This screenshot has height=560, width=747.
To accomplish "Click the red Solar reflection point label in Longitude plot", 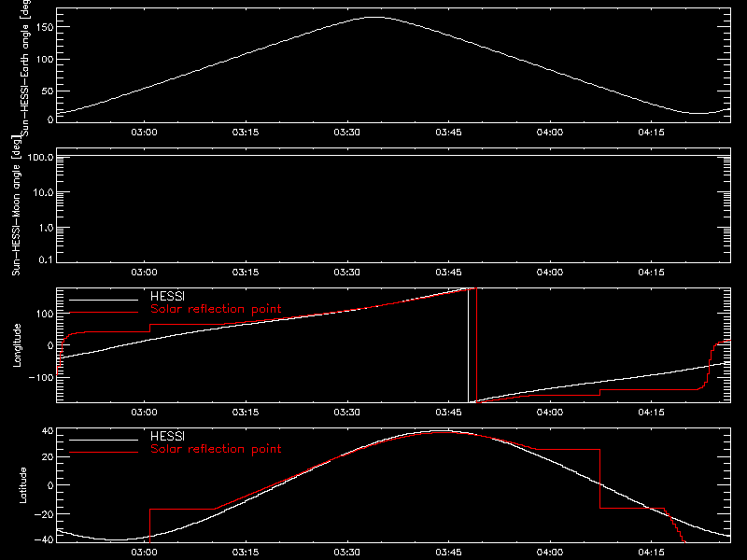I will (x=216, y=309).
